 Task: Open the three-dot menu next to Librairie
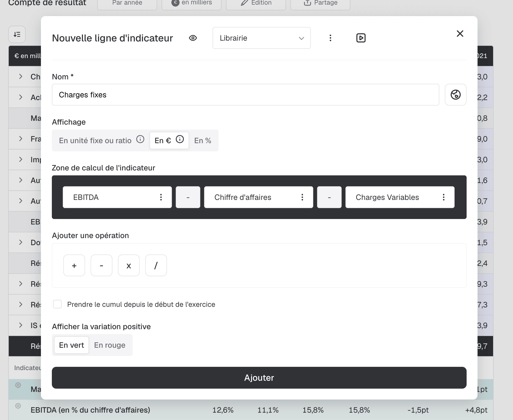tap(330, 38)
